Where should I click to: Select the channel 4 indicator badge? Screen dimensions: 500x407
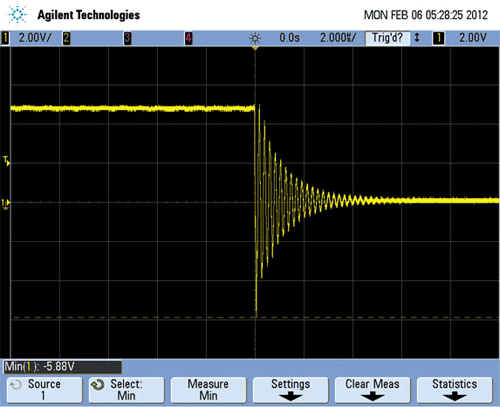tap(189, 38)
